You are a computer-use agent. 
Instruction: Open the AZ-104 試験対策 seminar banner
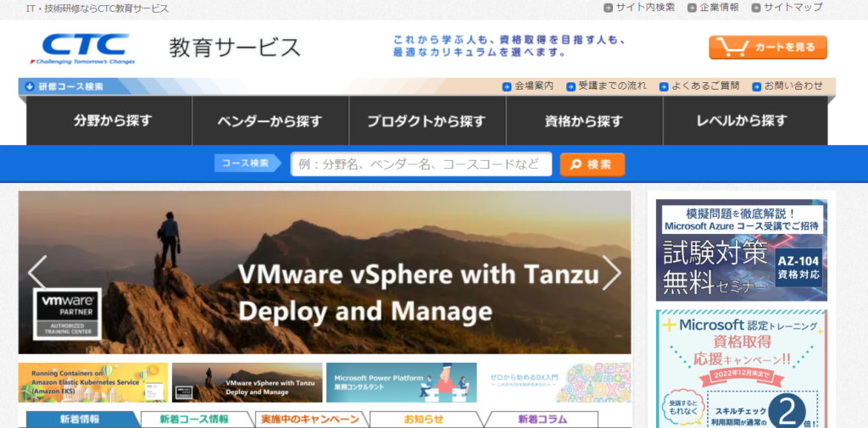[742, 250]
